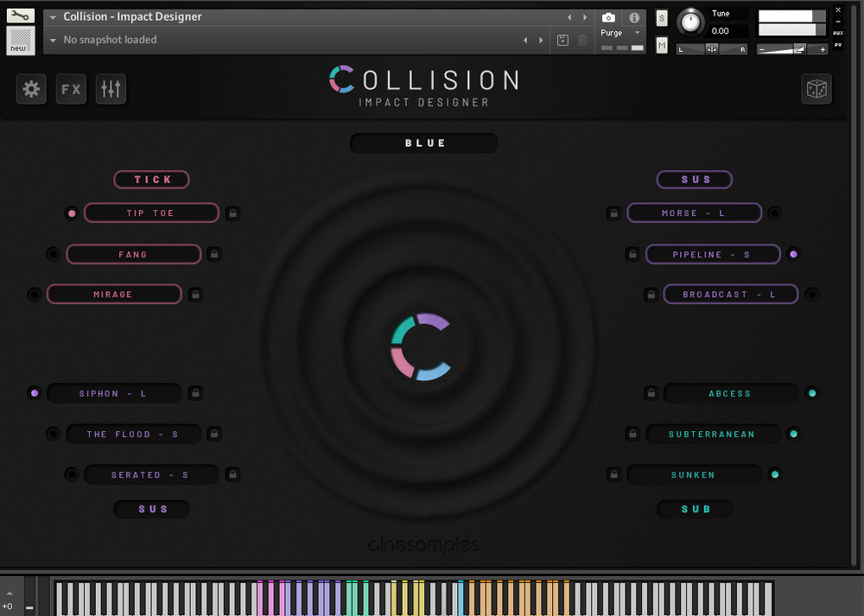Turn on the SERATED - S power button

coord(72,473)
